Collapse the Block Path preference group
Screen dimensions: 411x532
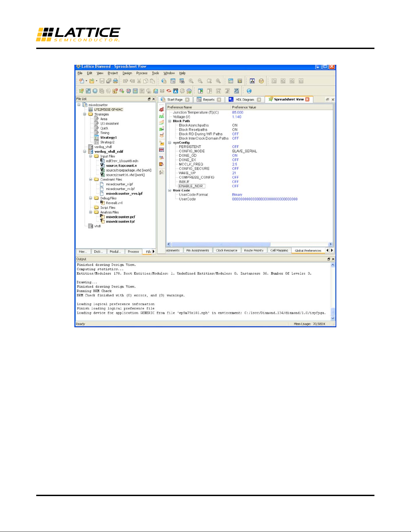coord(170,121)
